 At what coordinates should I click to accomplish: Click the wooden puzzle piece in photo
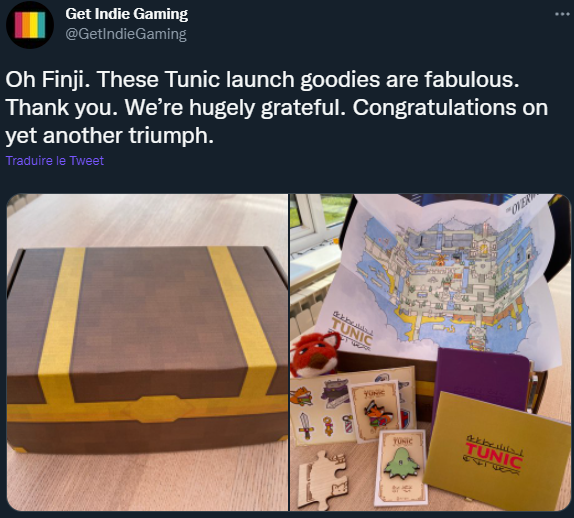click(322, 480)
